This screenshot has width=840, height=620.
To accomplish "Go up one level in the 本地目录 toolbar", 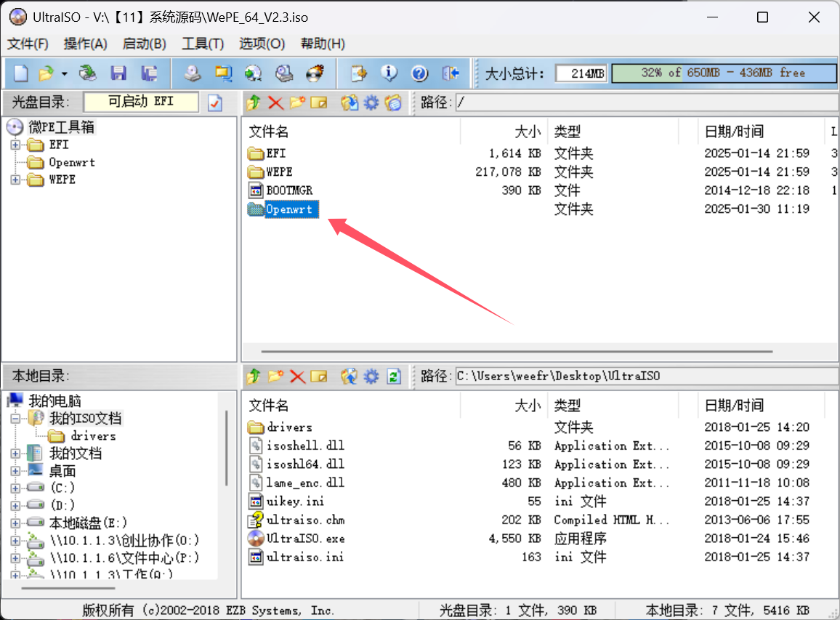I will pos(254,377).
